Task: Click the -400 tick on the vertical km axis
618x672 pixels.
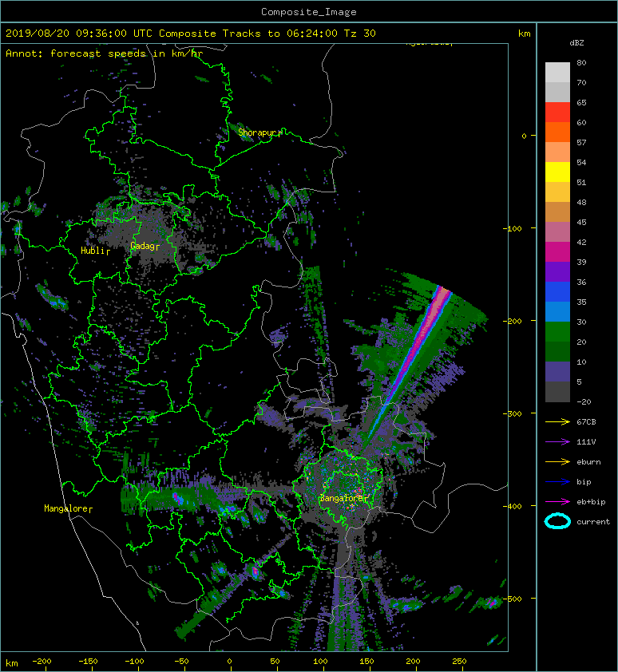Action: tap(513, 506)
